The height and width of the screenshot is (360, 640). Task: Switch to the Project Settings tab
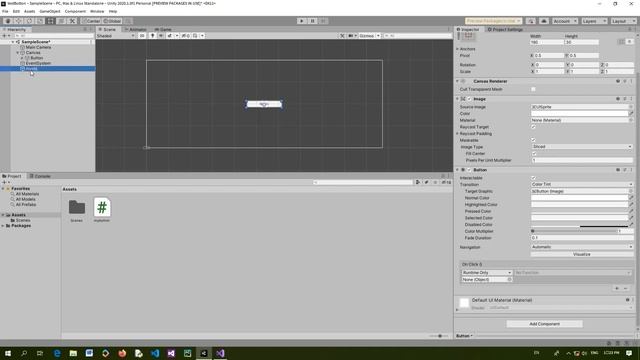pyautogui.click(x=505, y=29)
